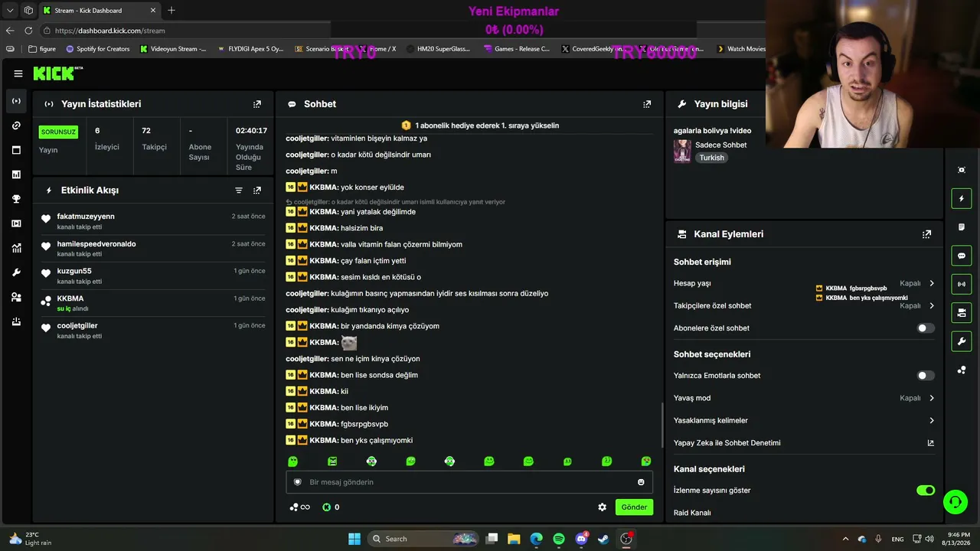Open user hamilespeedveronaldo in activity feed

[x=96, y=244]
